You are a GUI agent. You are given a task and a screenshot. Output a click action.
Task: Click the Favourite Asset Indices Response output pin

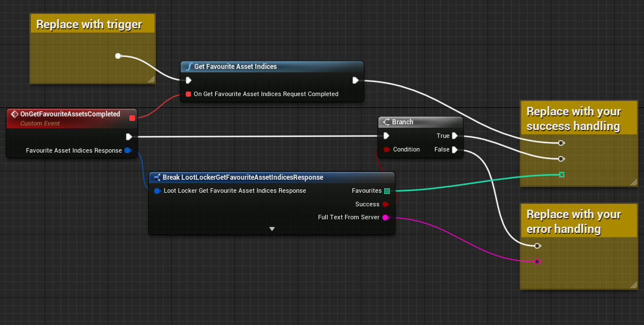(127, 151)
